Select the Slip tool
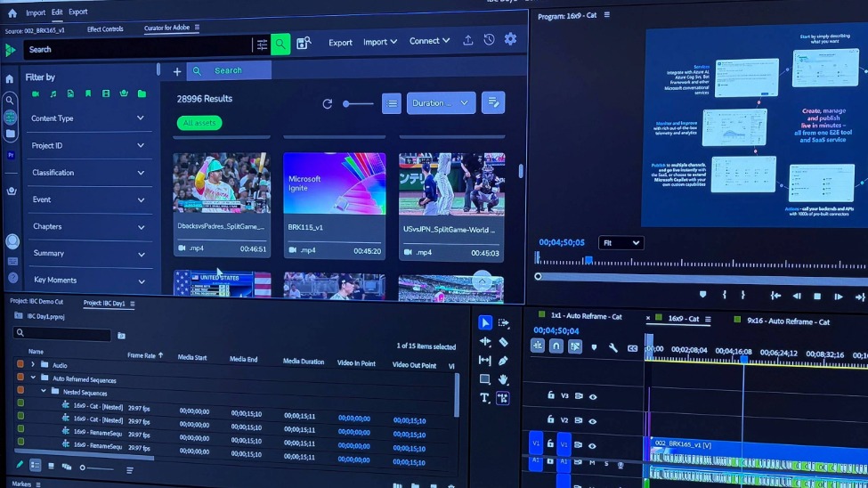The height and width of the screenshot is (488, 868). [484, 361]
